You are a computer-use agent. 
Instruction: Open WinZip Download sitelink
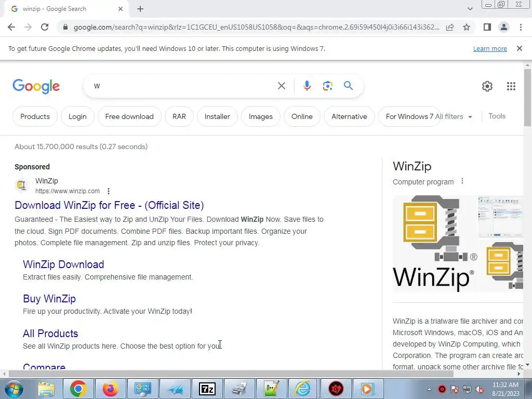(63, 264)
